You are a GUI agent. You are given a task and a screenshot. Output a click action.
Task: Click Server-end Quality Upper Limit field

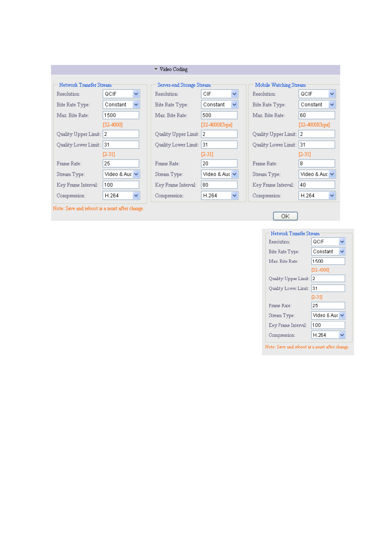219,134
